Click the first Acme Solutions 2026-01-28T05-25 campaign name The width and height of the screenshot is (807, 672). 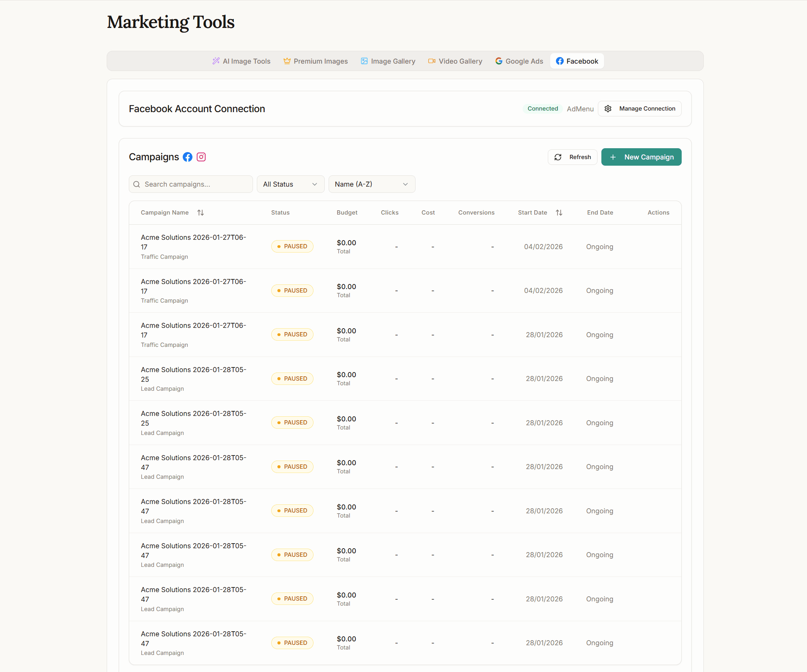194,374
